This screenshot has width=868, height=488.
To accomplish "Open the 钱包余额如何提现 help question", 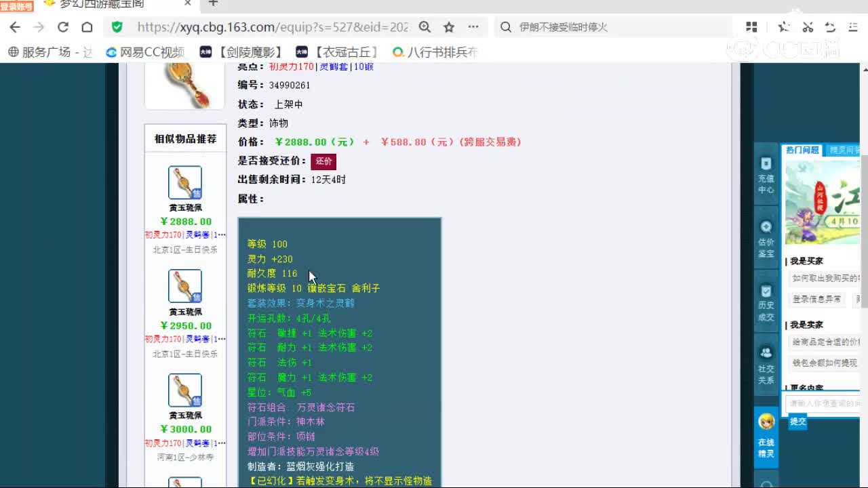I will click(x=825, y=363).
